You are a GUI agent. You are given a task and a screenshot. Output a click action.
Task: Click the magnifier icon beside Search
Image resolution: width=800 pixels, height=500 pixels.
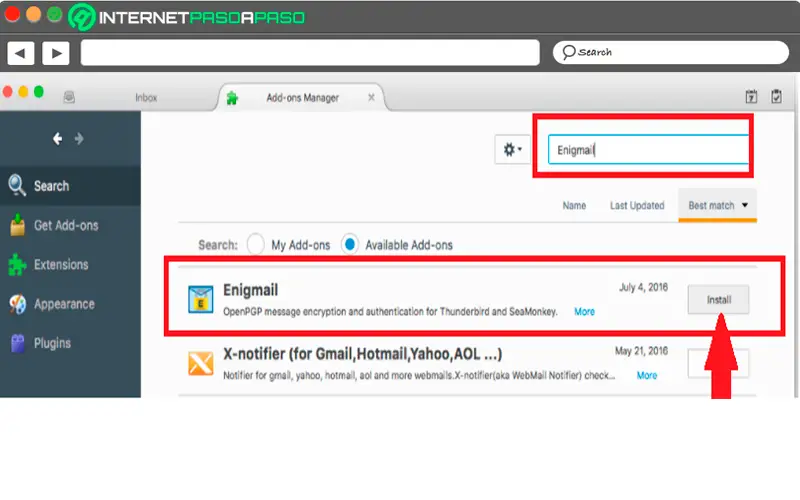17,185
